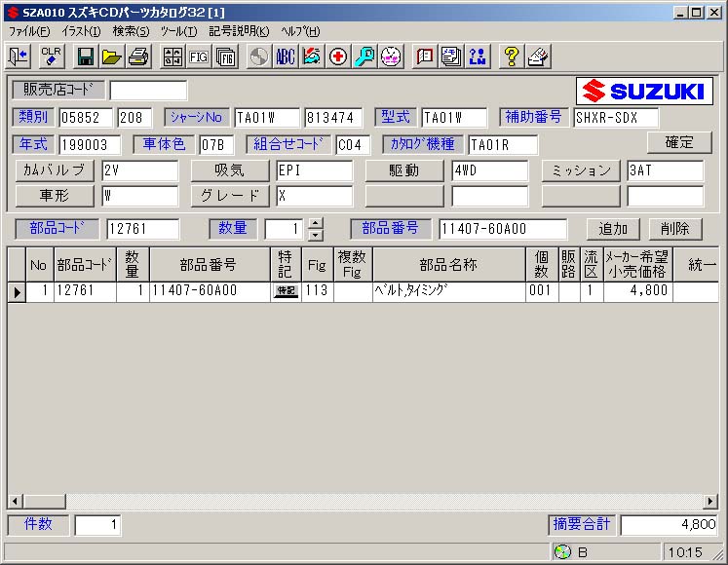The height and width of the screenshot is (565, 728).
Task: Click the 販売店コード input field
Action: (147, 91)
